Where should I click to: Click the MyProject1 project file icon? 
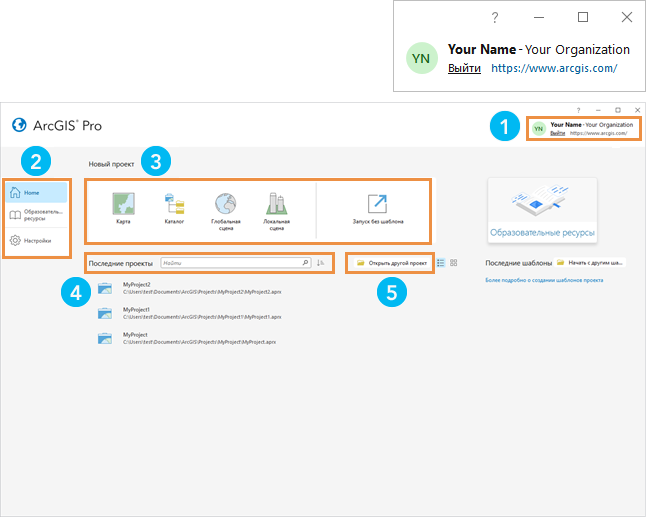pos(105,313)
